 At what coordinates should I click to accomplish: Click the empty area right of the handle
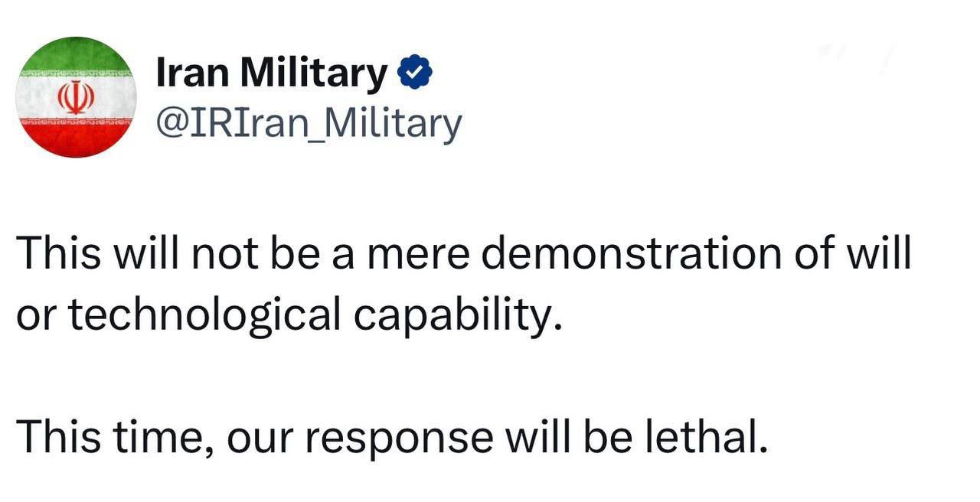(x=689, y=123)
